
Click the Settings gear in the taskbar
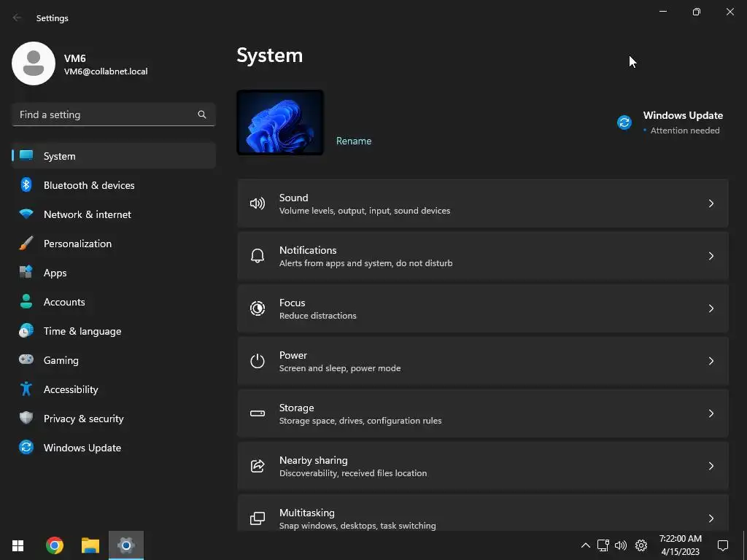(126, 545)
